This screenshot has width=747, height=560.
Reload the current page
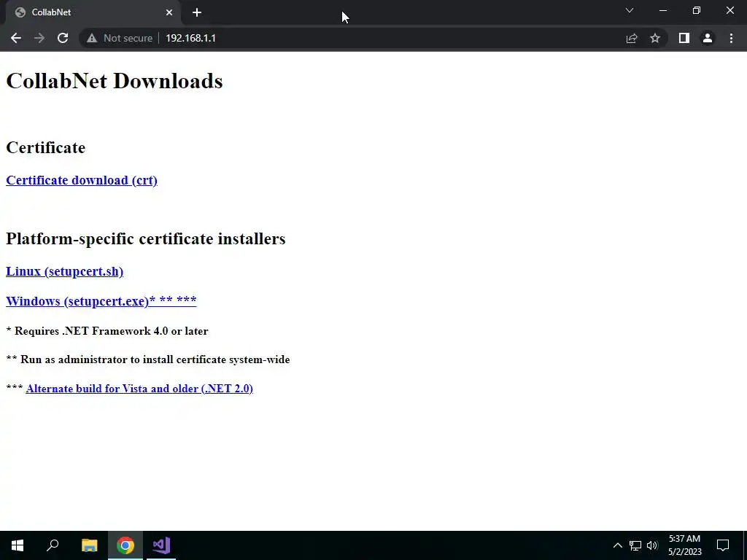63,38
